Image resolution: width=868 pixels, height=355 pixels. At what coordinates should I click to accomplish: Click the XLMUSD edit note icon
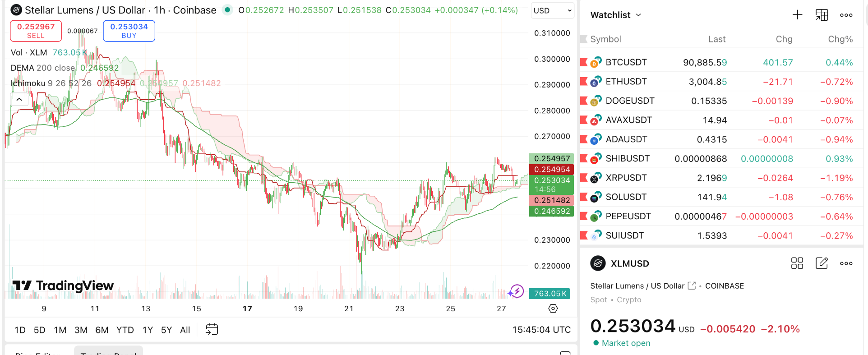point(822,263)
